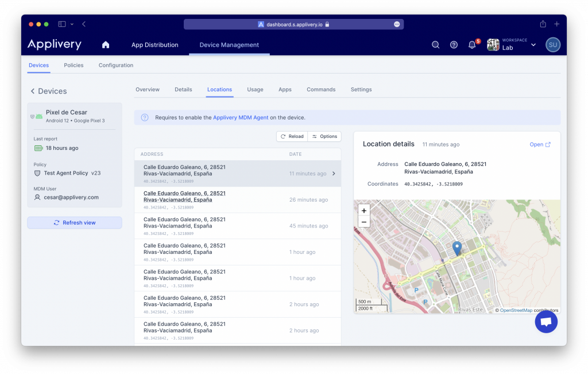
Task: Switch to the Policies subtab
Action: (x=73, y=65)
